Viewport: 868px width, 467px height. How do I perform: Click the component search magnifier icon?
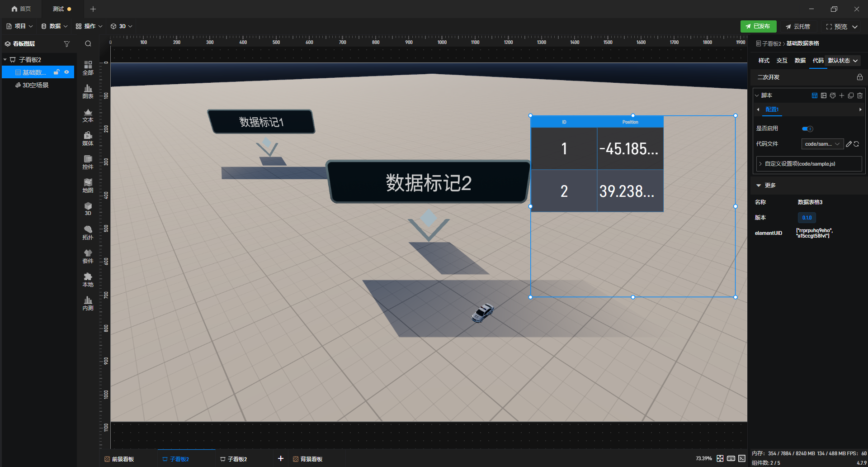coord(88,44)
